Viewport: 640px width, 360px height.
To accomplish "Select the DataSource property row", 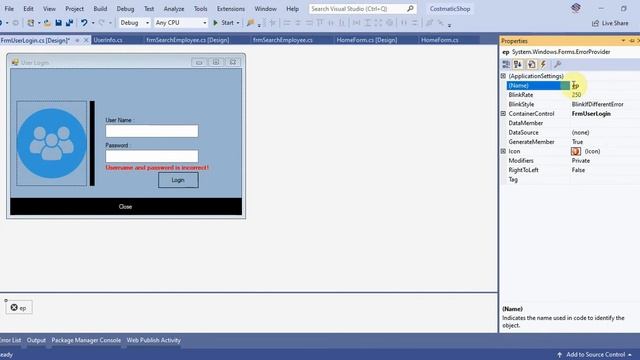I will point(570,133).
